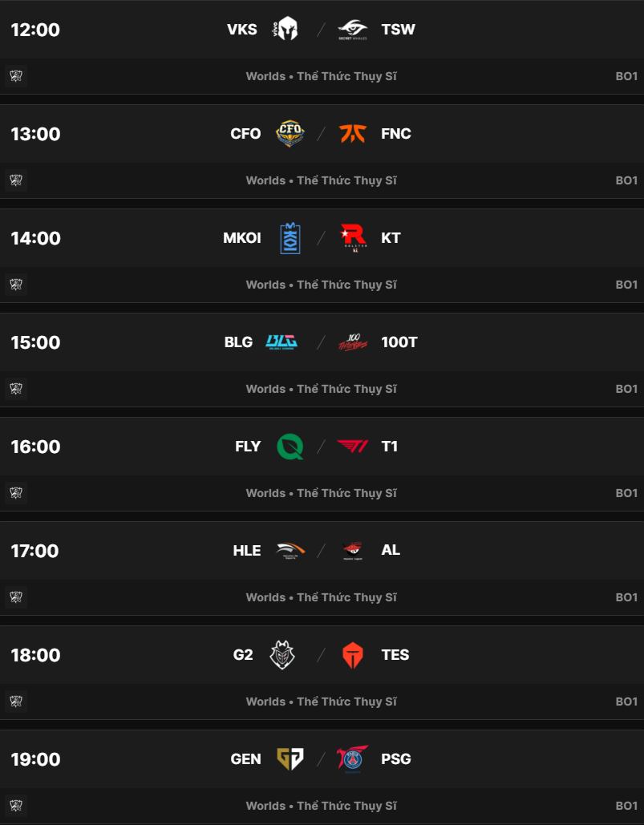Click the gold Gen.G logo
This screenshot has width=644, height=825.
(290, 759)
